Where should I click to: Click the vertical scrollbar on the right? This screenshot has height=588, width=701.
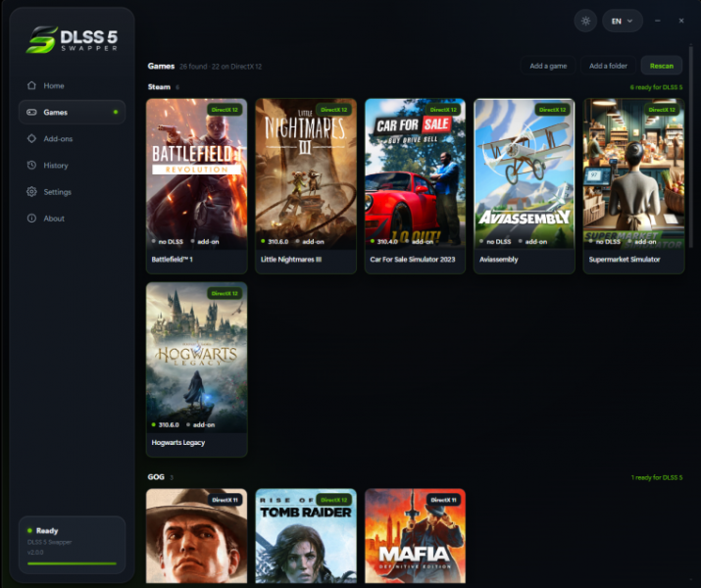click(691, 145)
